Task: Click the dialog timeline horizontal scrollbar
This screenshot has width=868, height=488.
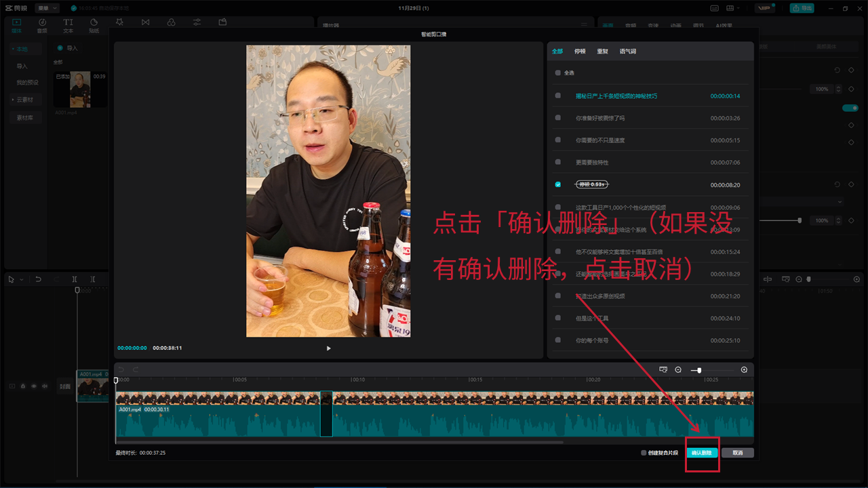Action: 339,442
